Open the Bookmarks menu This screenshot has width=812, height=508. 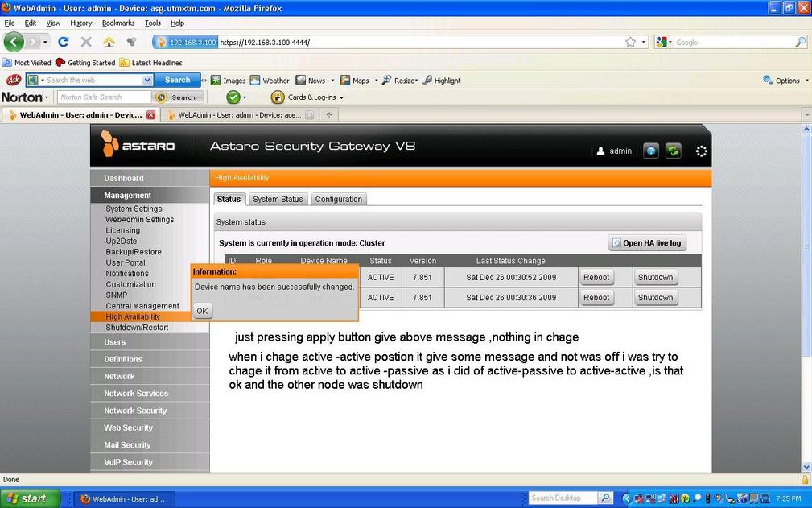(x=118, y=23)
